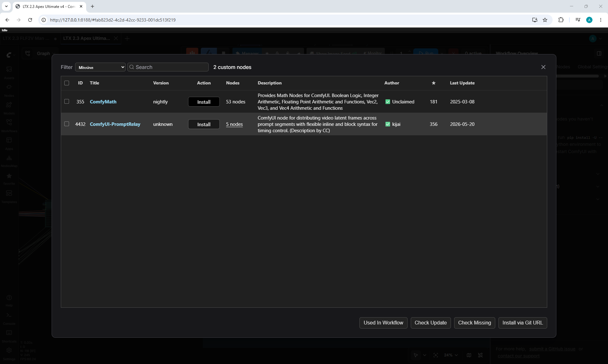Install the ComfyMath custom node
Screen dimensions: 608x364
click(204, 102)
